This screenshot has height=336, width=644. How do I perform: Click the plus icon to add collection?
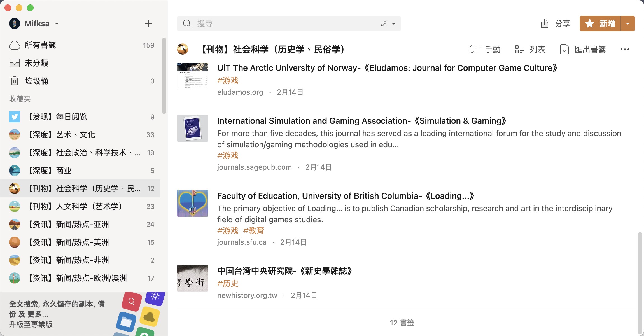148,24
